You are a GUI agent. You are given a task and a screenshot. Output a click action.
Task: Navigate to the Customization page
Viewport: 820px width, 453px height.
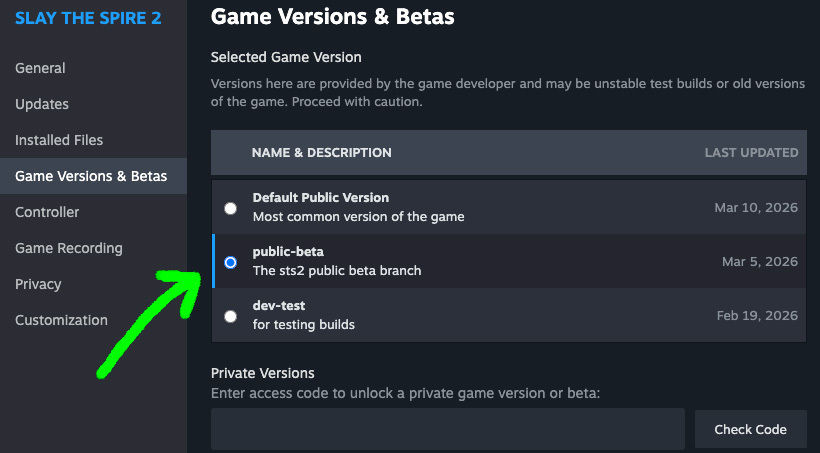(x=61, y=320)
